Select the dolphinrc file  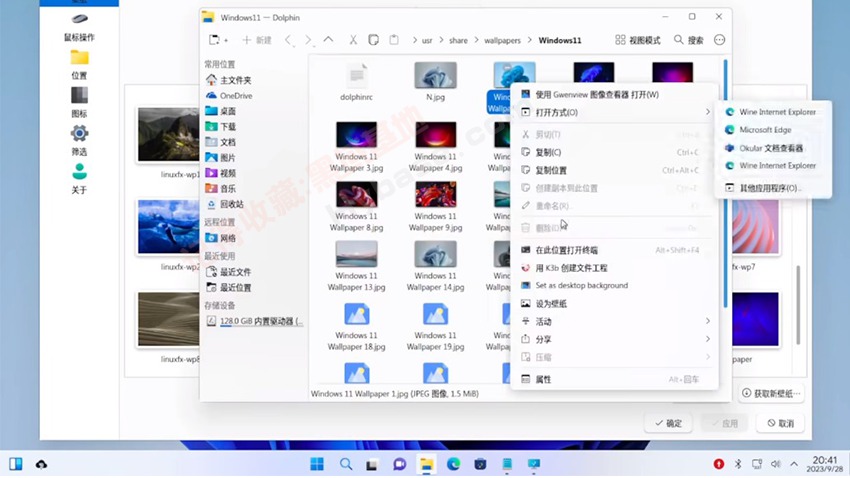[356, 82]
